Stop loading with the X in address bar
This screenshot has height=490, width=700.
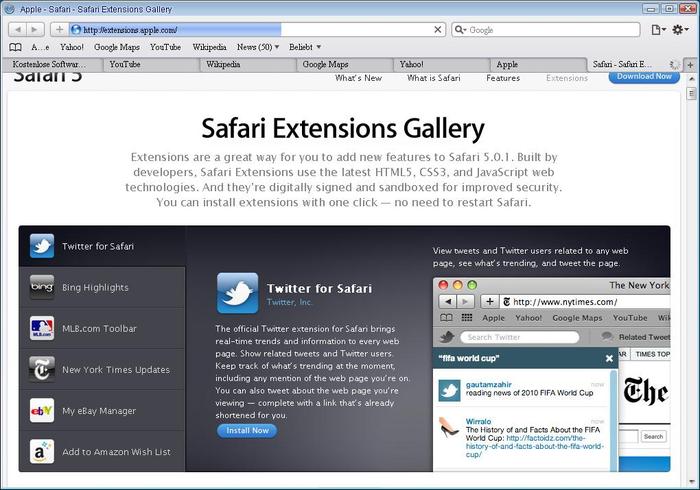tap(438, 29)
